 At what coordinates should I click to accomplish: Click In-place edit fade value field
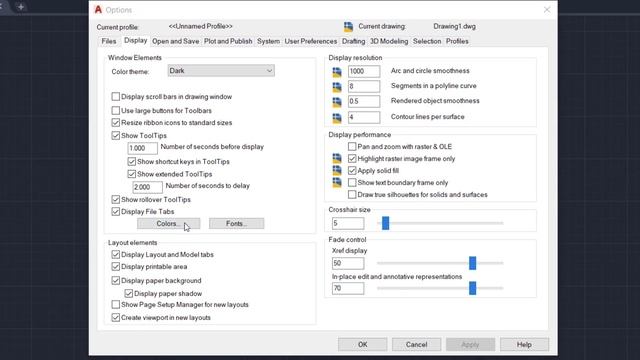pos(348,288)
